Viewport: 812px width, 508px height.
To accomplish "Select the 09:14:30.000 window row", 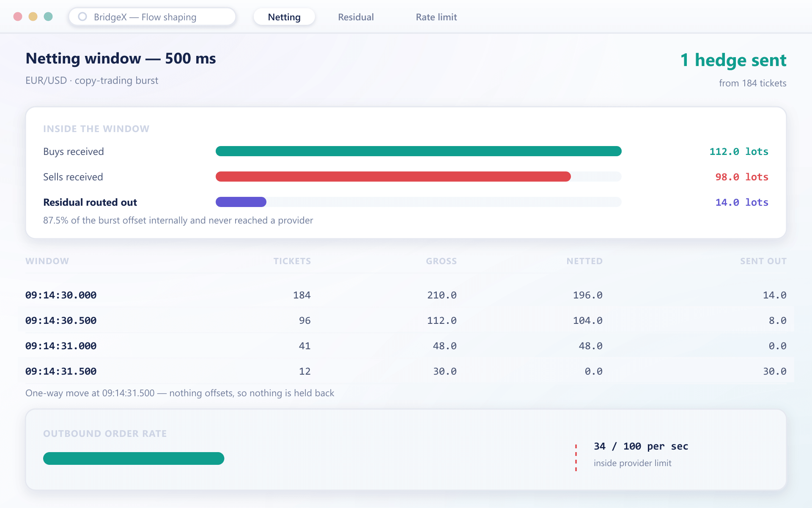I will (406, 295).
